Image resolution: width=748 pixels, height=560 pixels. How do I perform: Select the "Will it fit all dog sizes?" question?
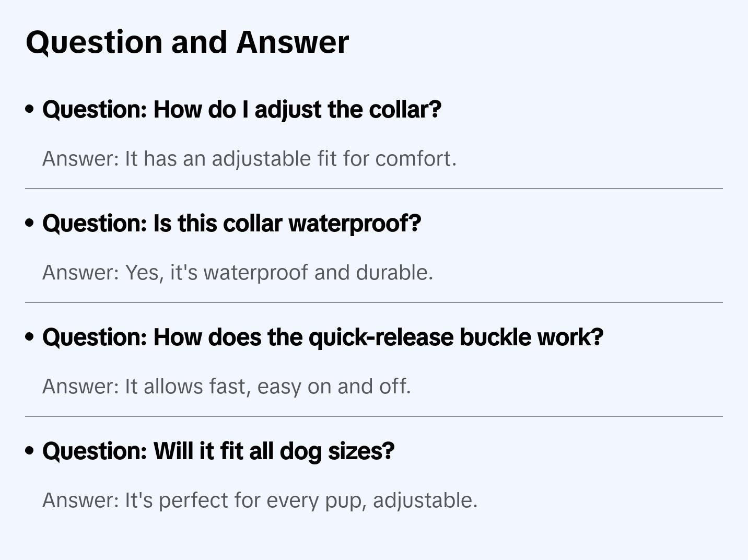[218, 451]
